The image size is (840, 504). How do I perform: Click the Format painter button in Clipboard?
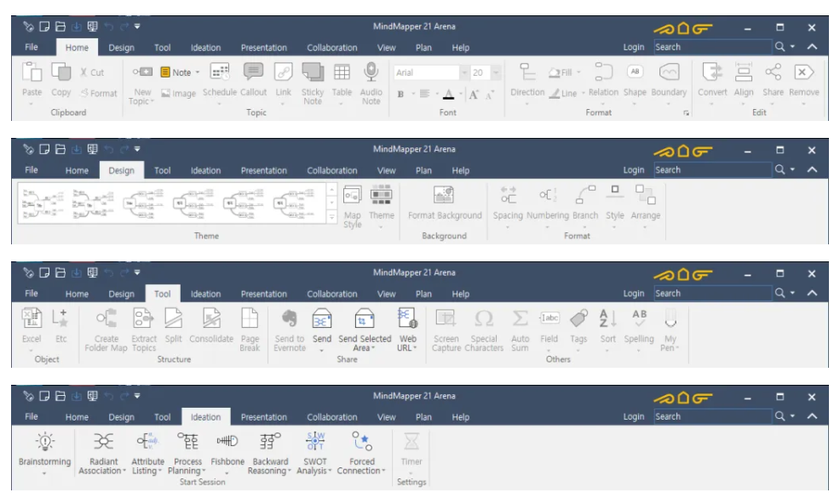[x=99, y=93]
